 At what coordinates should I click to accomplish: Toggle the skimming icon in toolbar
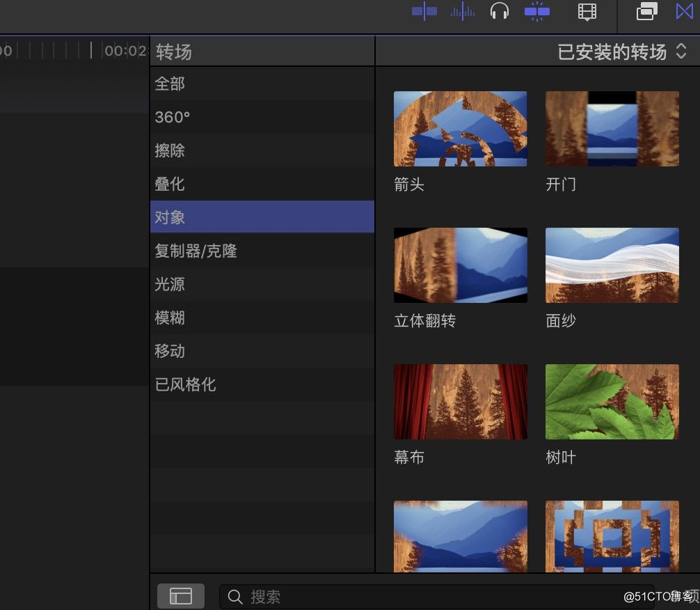[424, 11]
